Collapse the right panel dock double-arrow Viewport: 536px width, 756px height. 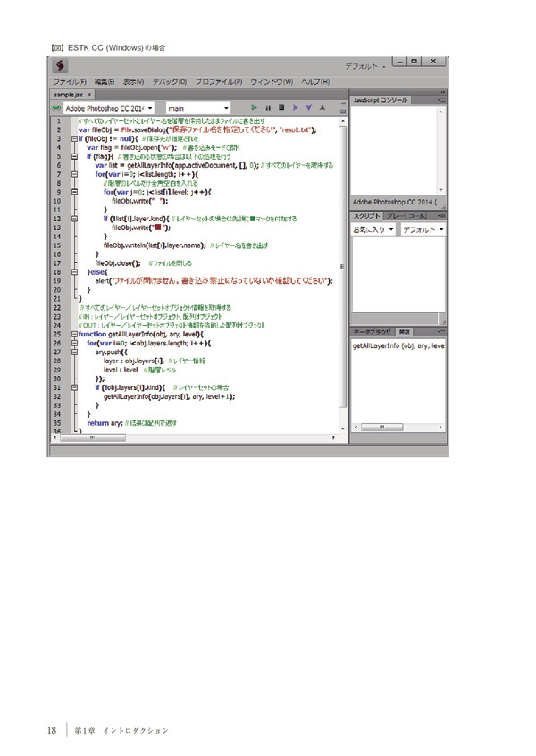pyautogui.click(x=442, y=92)
